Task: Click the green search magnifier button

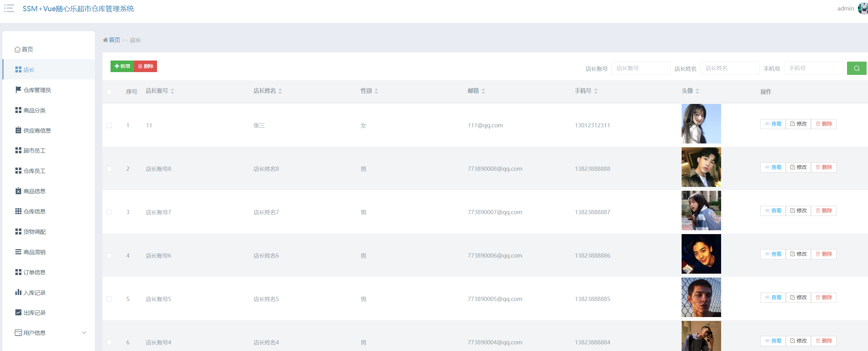Action: click(856, 68)
